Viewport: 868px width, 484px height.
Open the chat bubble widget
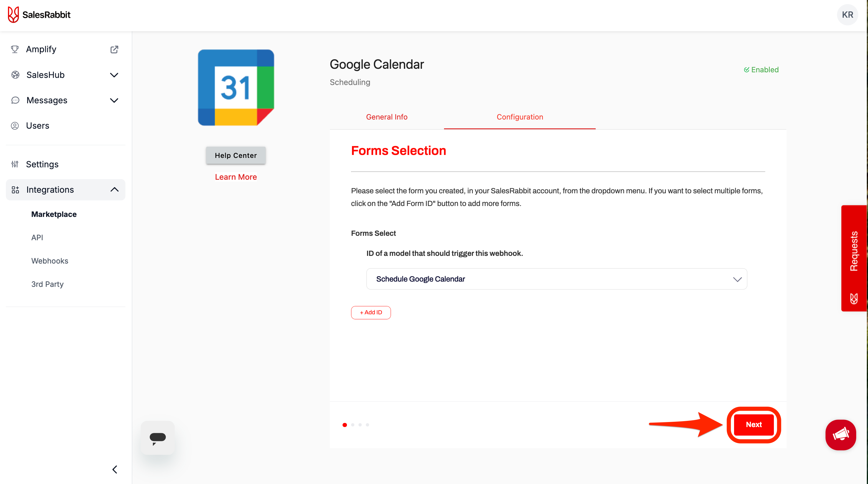pos(157,437)
